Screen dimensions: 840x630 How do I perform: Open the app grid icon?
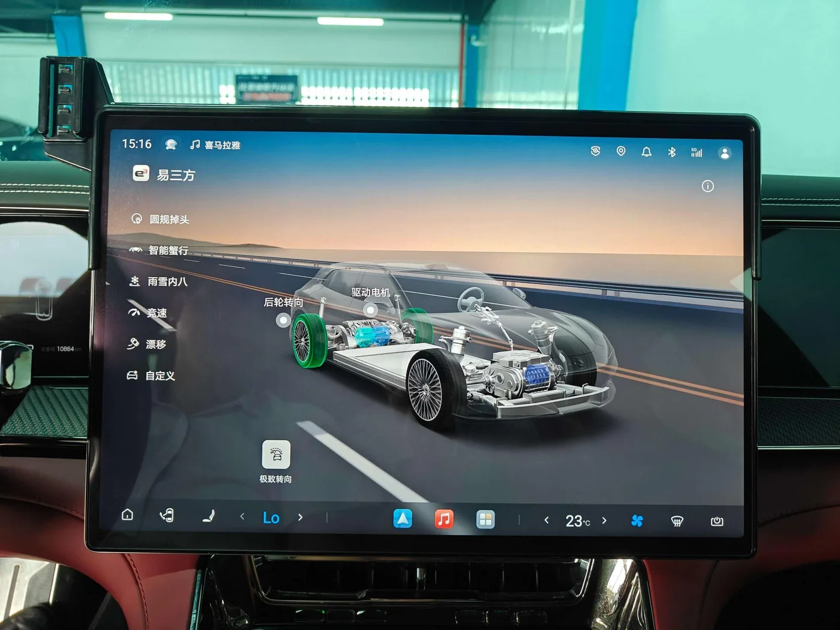pos(485,520)
